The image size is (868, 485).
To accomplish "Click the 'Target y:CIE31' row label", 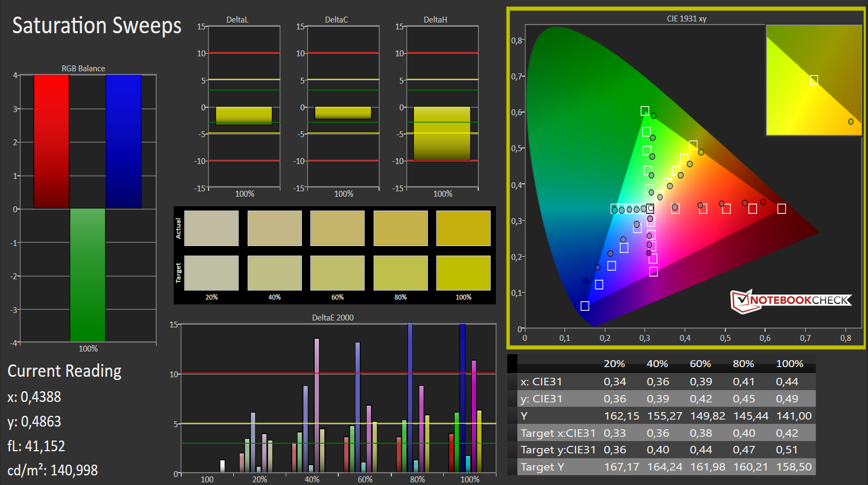I will (x=558, y=450).
